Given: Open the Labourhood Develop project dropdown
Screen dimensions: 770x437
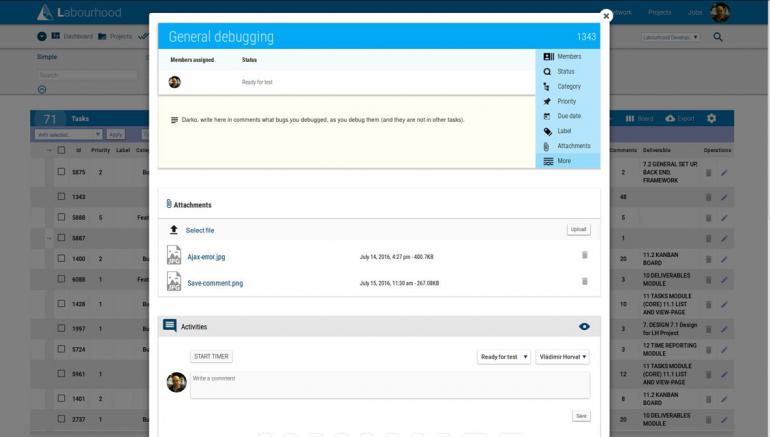Looking at the screenshot, I should coord(670,37).
